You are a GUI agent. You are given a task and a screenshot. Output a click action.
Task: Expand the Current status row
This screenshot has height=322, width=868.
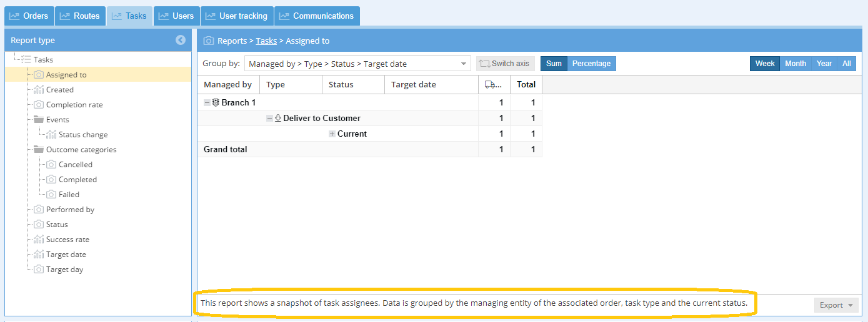point(332,134)
